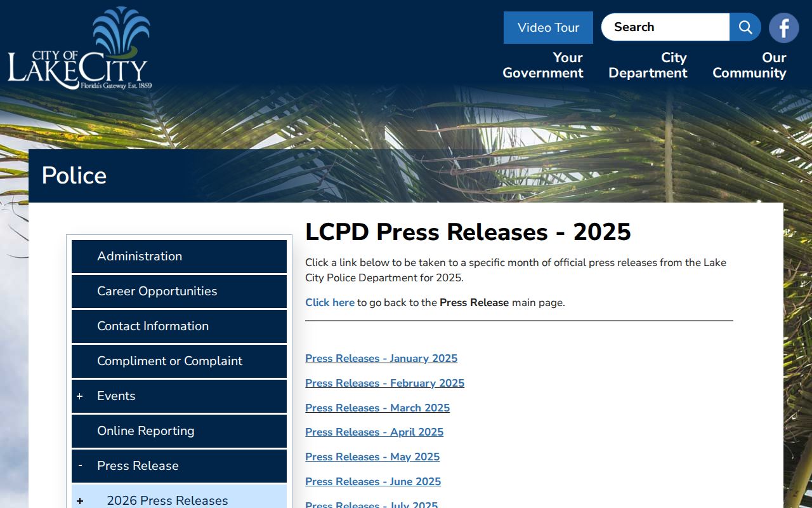Viewport: 812px width, 508px height.
Task: Select Administration in the sidebar
Action: [x=179, y=257]
